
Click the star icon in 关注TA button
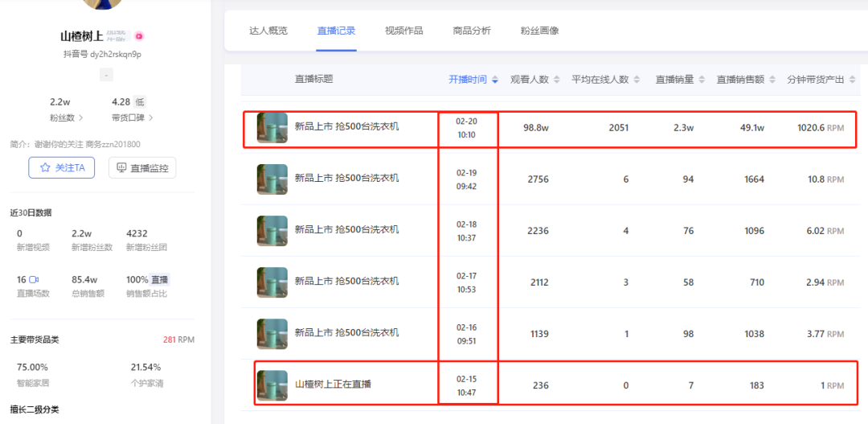coord(45,168)
